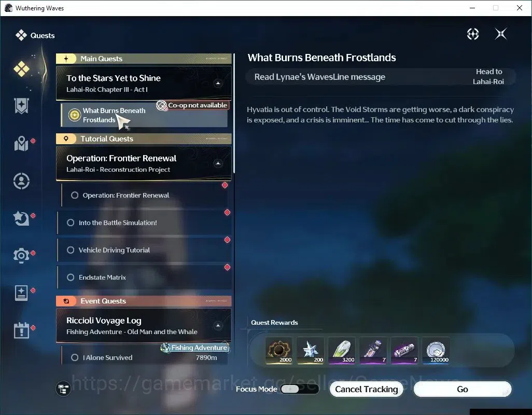
Task: Collapse Riccioli Voyage Log group arrow
Action: pos(218,326)
